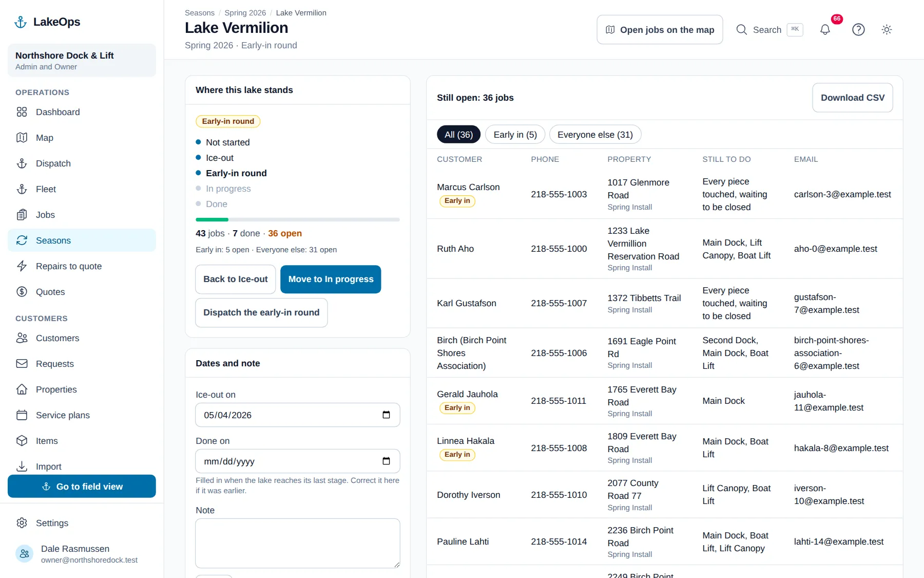This screenshot has height=578, width=924.
Task: Click phone 218-555-1006
Action: 559,353
